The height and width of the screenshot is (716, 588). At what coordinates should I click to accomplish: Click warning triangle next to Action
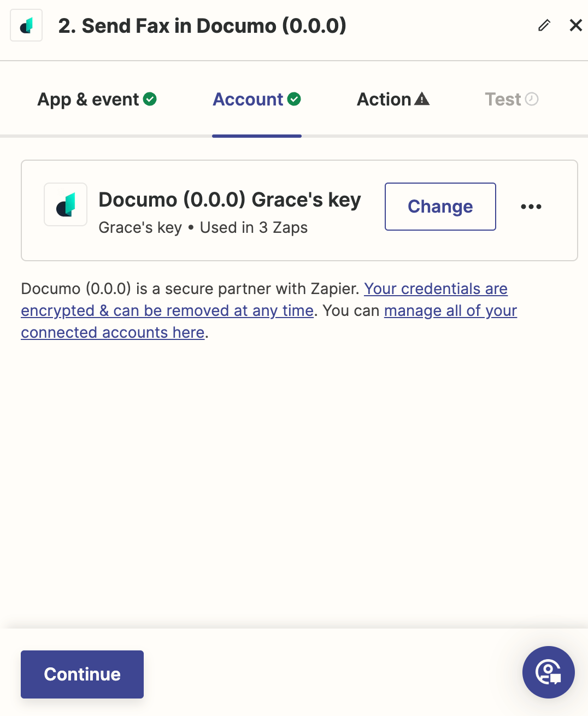pos(422,99)
